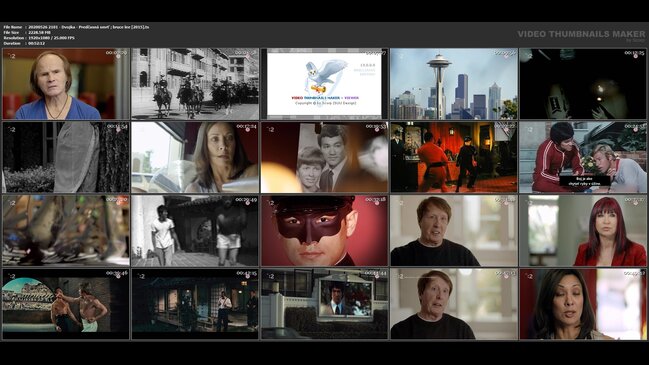This screenshot has height=365, width=649.
Task: Click the subtitle text in the red tracksuit thumbnail
Action: [x=584, y=181]
